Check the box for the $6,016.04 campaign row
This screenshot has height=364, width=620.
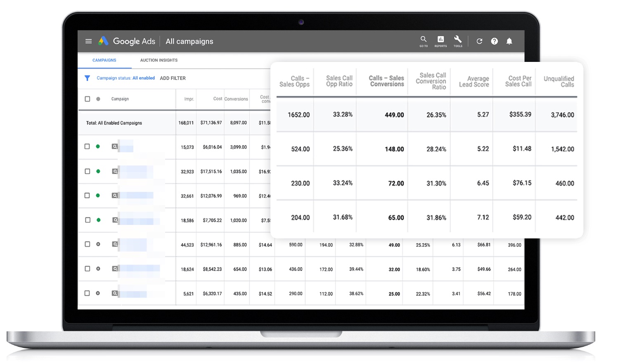tap(87, 147)
